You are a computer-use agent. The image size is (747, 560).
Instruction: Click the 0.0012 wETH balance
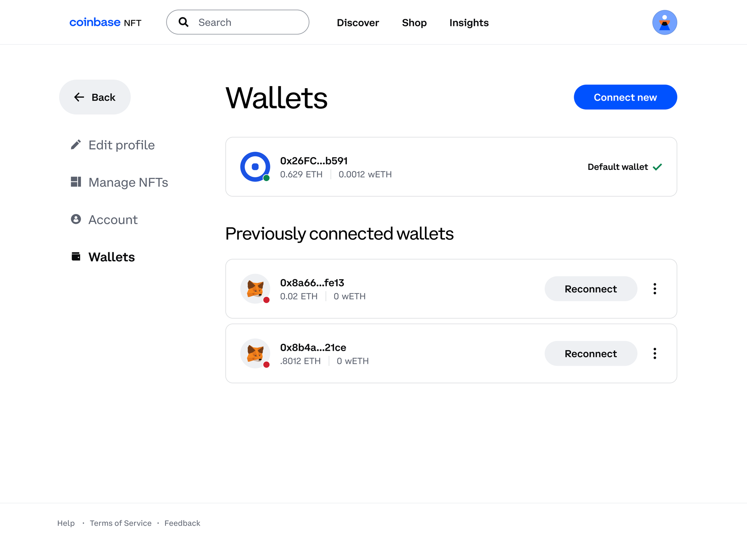click(x=365, y=174)
